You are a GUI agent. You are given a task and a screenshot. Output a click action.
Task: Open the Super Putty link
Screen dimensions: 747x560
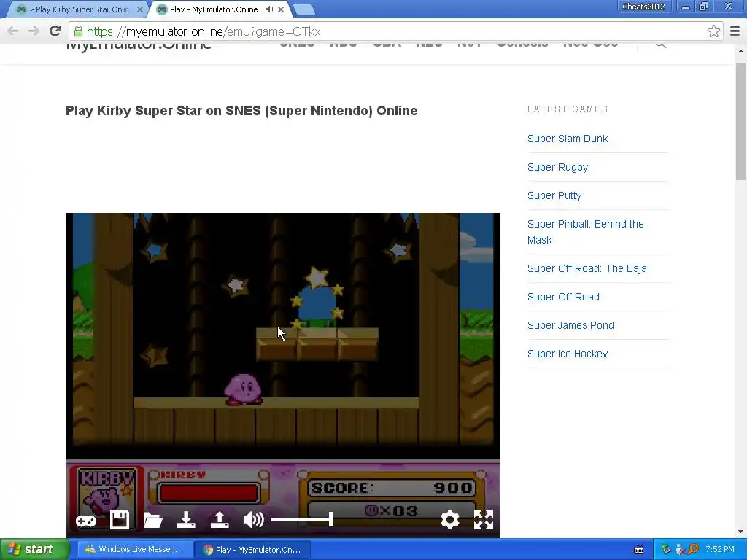tap(554, 195)
